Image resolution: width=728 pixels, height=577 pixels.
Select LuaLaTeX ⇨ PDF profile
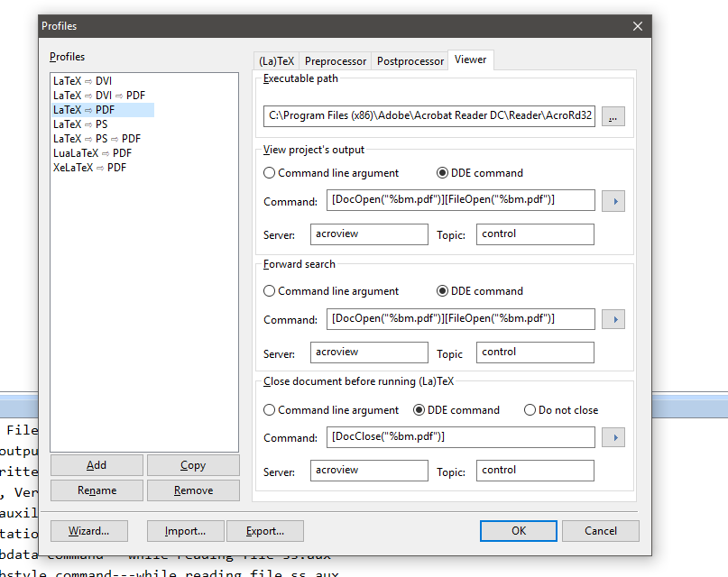(92, 153)
